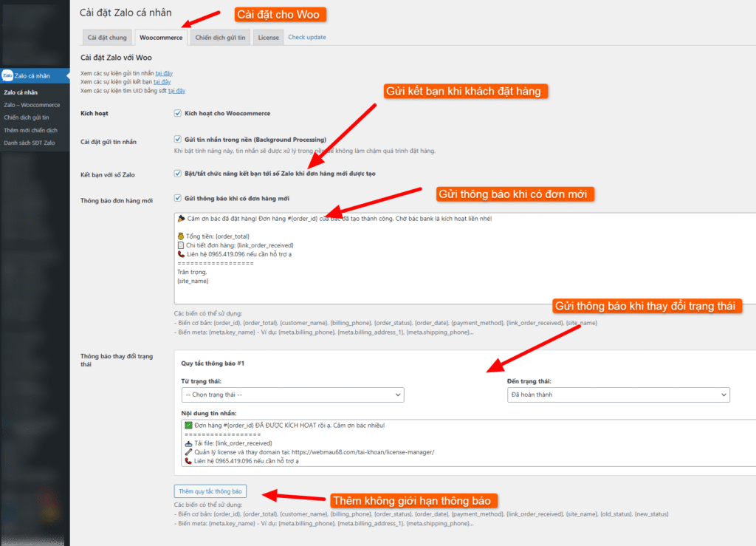The width and height of the screenshot is (756, 546).
Task: Open Zalo – Woocommerce sidebar menu item
Action: 32,105
